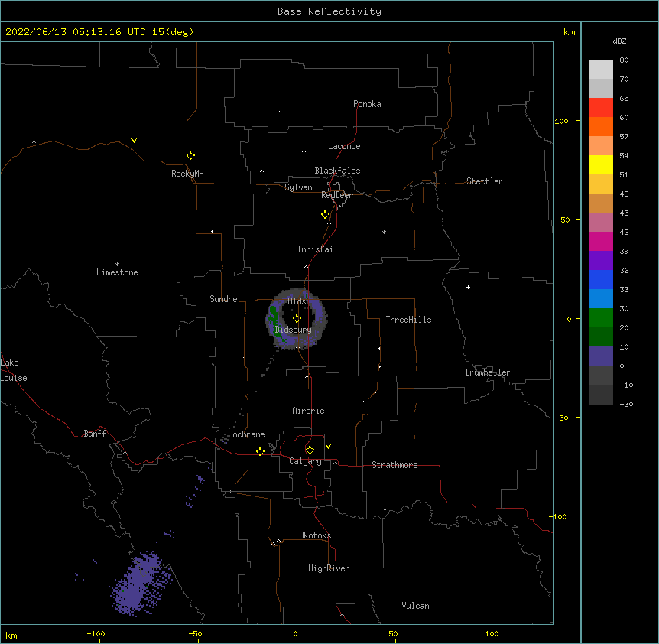Click the Lake Louise label
Screen dimensions: 659x644
[14, 370]
